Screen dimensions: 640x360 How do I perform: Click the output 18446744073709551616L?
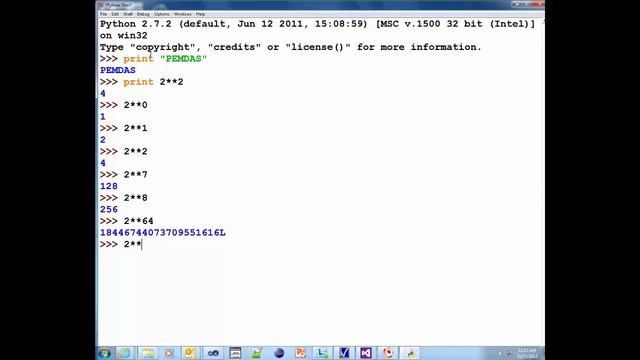pyautogui.click(x=162, y=233)
